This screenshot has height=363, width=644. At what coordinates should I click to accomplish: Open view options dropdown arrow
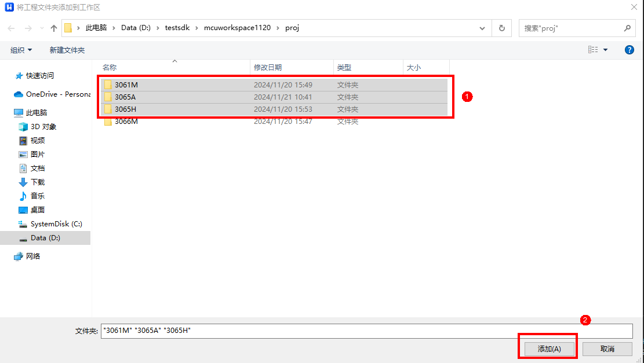[606, 50]
